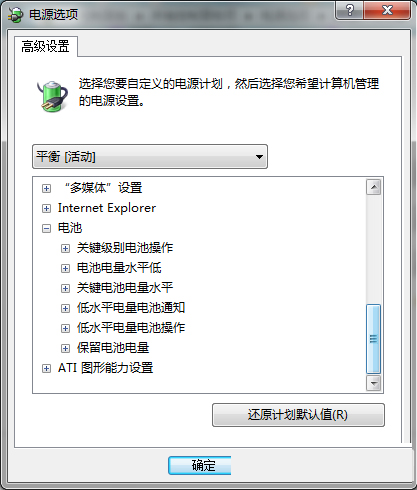Expand 关键电池电量水平 plus icon
This screenshot has width=417, height=490.
(65, 288)
